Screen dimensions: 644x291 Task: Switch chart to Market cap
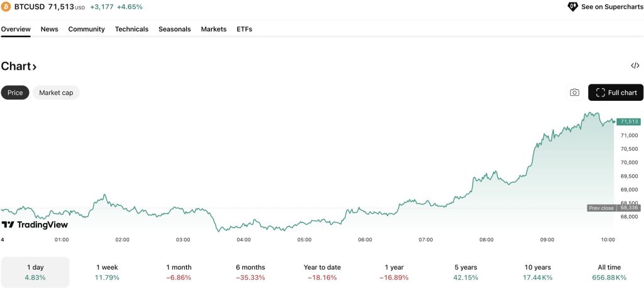pyautogui.click(x=56, y=93)
